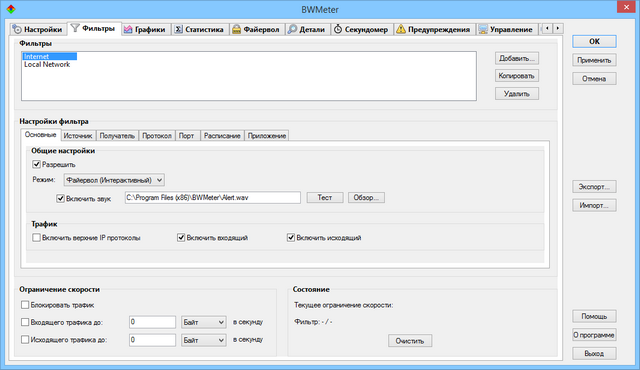The width and height of the screenshot is (640, 370).
Task: Confirm with the OK button
Action: [594, 41]
